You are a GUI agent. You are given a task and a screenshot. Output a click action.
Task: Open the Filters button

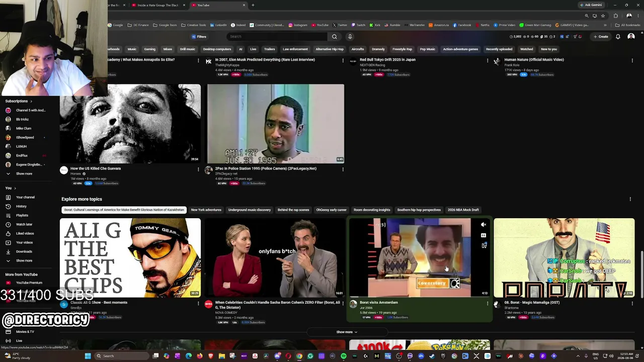click(199, 37)
